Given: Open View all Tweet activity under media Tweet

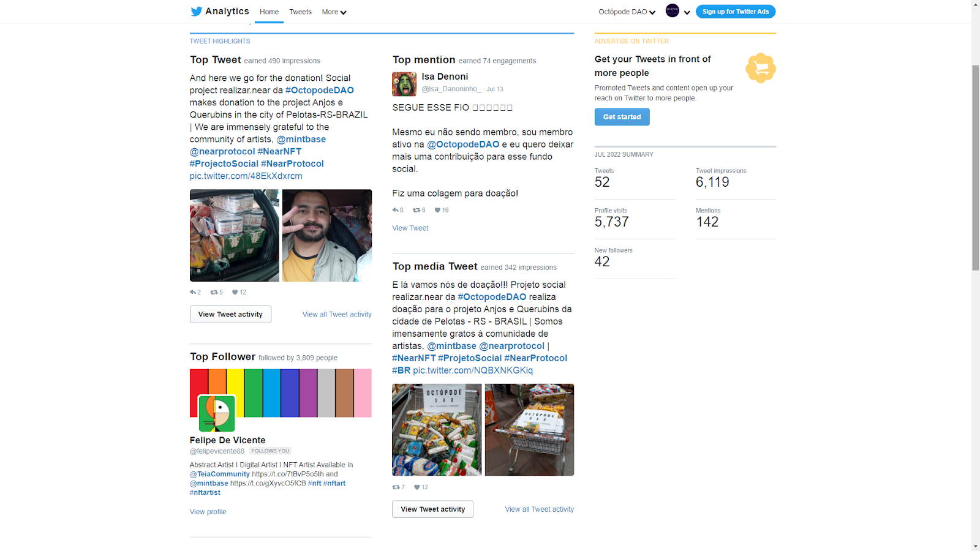Looking at the screenshot, I should (540, 509).
